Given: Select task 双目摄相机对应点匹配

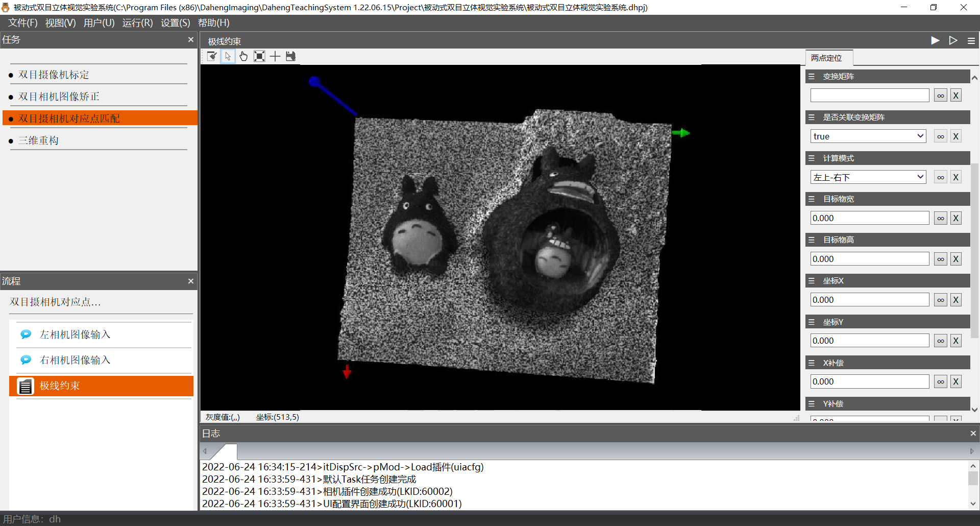Looking at the screenshot, I should point(100,118).
